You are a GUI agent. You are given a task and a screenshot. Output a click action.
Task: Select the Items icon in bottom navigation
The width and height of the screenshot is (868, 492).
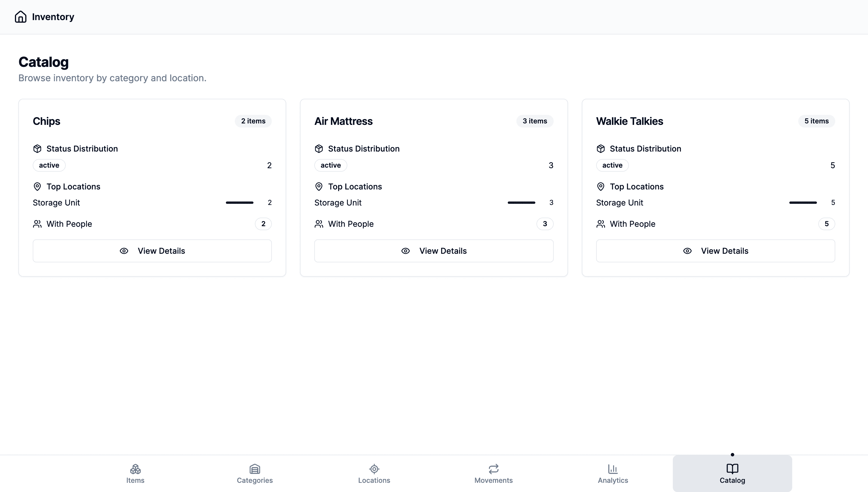pos(135,469)
